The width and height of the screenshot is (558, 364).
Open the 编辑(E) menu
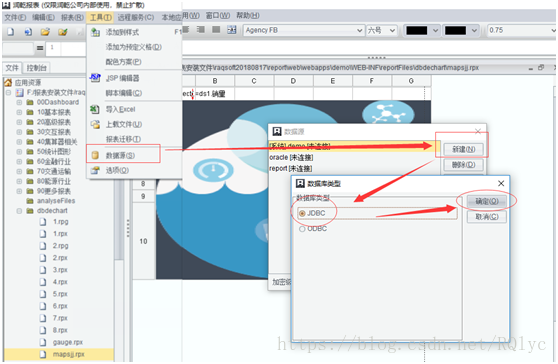point(43,17)
